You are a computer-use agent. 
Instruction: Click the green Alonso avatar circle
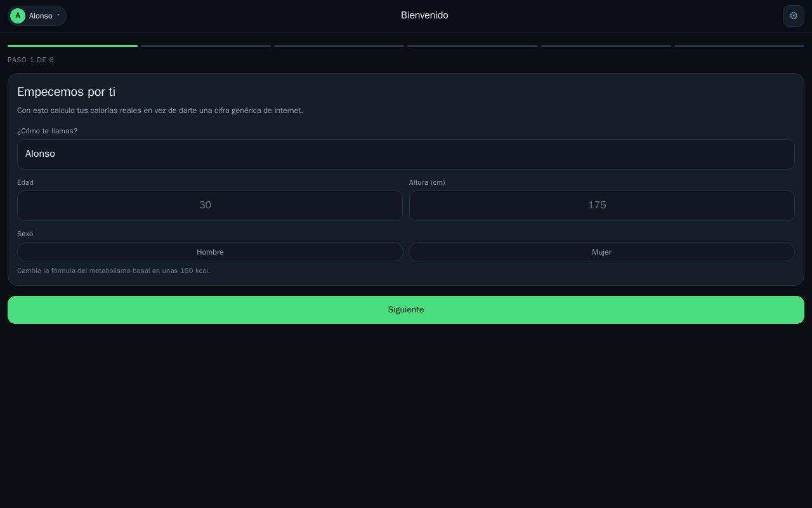pos(18,16)
